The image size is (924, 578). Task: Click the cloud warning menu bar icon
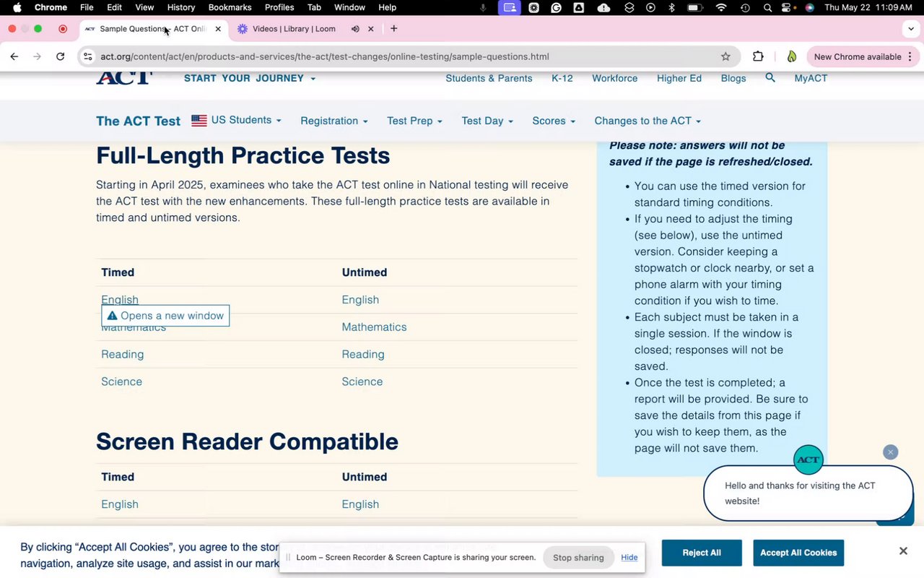pyautogui.click(x=604, y=7)
